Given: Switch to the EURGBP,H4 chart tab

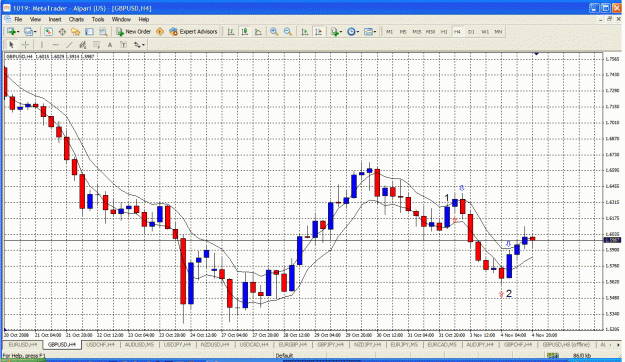Looking at the screenshot, I should (x=293, y=344).
